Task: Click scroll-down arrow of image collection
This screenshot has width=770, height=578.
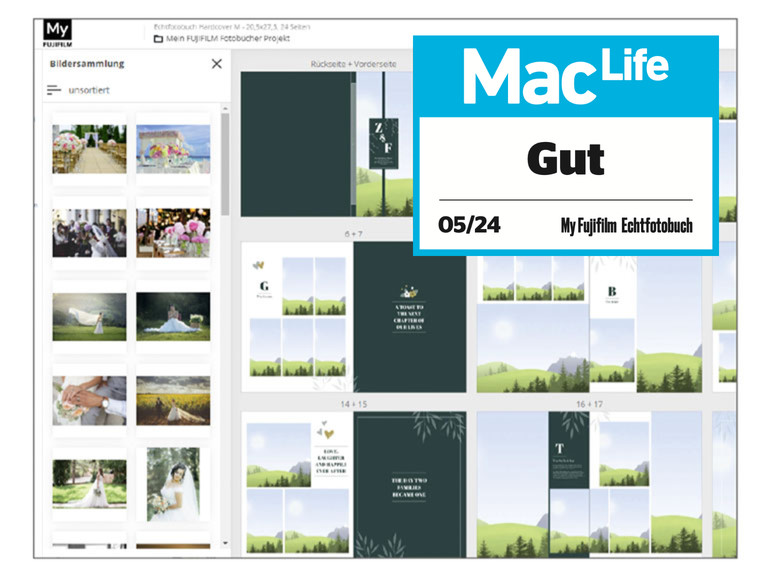Action: pos(225,543)
